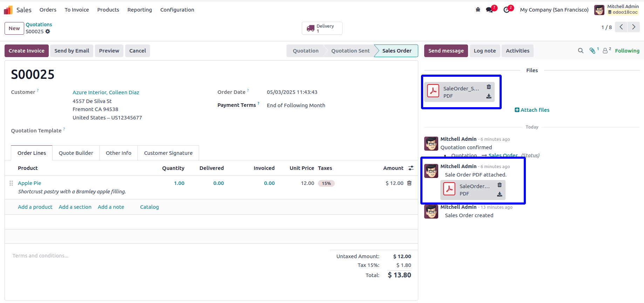
Task: Click the Preview button
Action: coord(109,51)
